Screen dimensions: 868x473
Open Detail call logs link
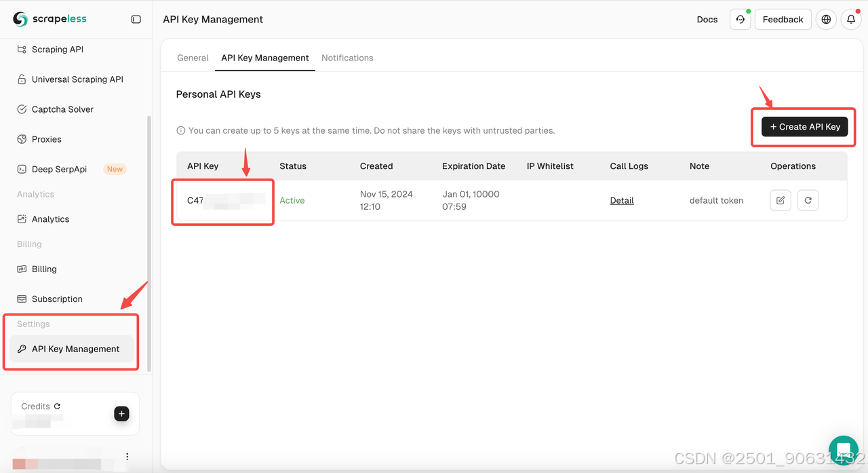click(622, 200)
